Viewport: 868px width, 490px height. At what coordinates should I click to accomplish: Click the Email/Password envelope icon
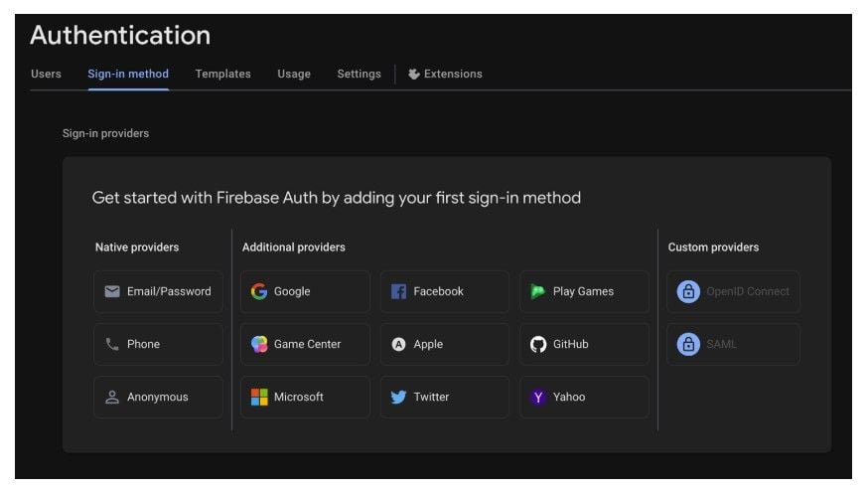point(112,291)
